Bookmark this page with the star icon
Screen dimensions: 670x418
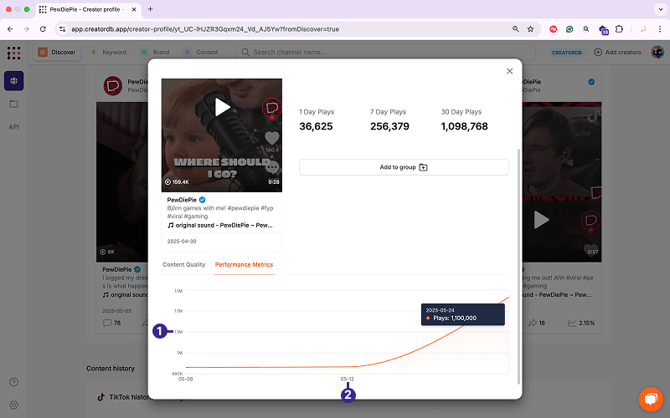tap(530, 29)
